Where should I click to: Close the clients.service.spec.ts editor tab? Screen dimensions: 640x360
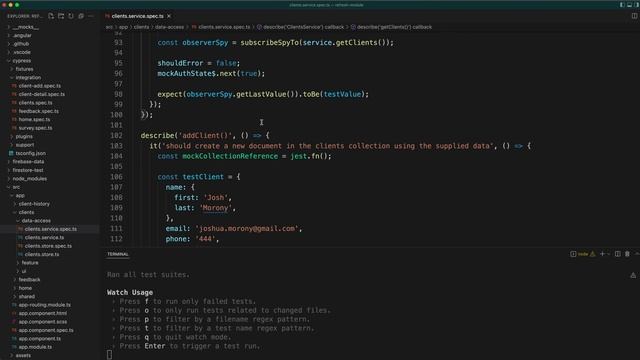(169, 16)
